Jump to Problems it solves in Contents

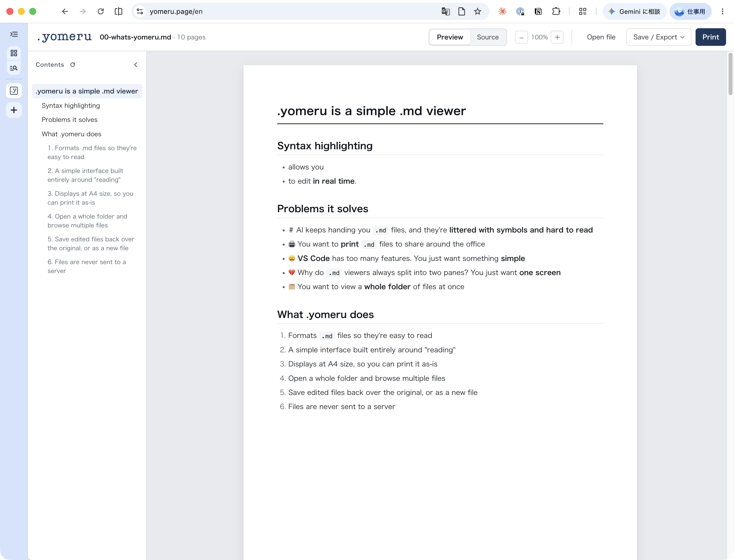click(69, 120)
